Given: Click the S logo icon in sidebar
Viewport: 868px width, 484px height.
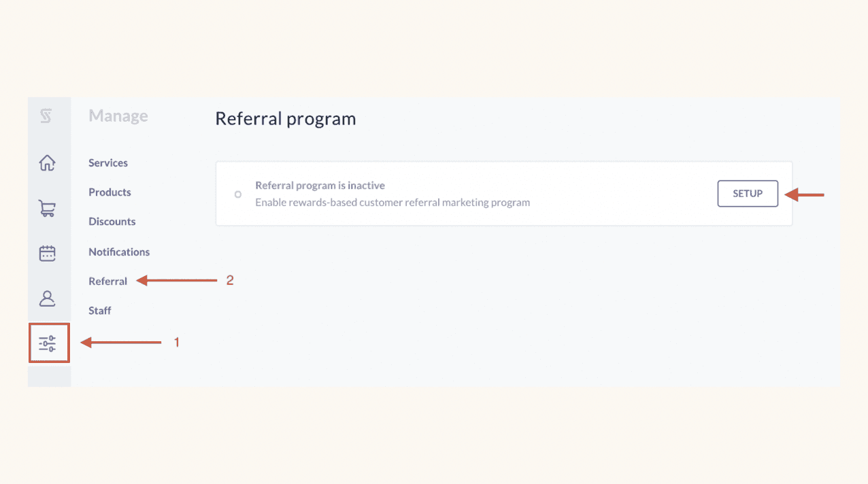Looking at the screenshot, I should pos(46,116).
